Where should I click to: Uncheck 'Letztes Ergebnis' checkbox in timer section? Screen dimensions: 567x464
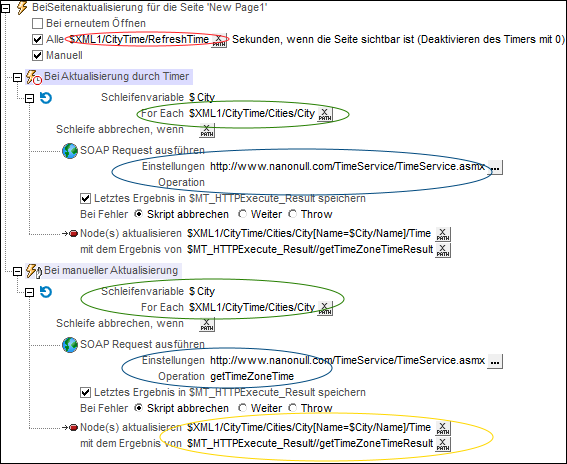[85, 199]
